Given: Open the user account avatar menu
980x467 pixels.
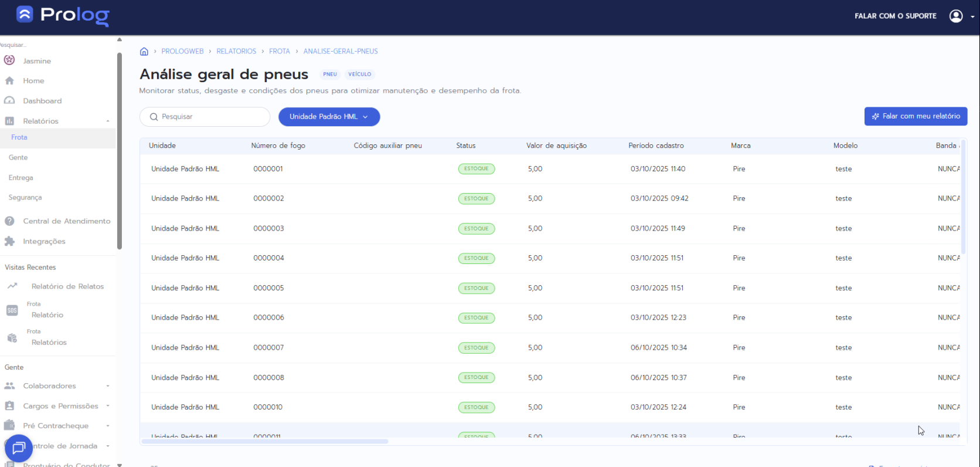Looking at the screenshot, I should 956,16.
